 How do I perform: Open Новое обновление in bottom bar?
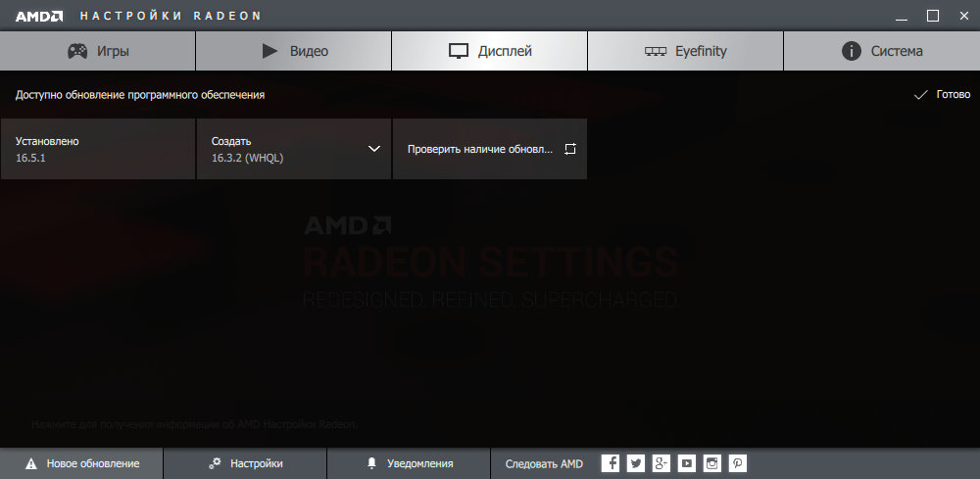pos(81,463)
